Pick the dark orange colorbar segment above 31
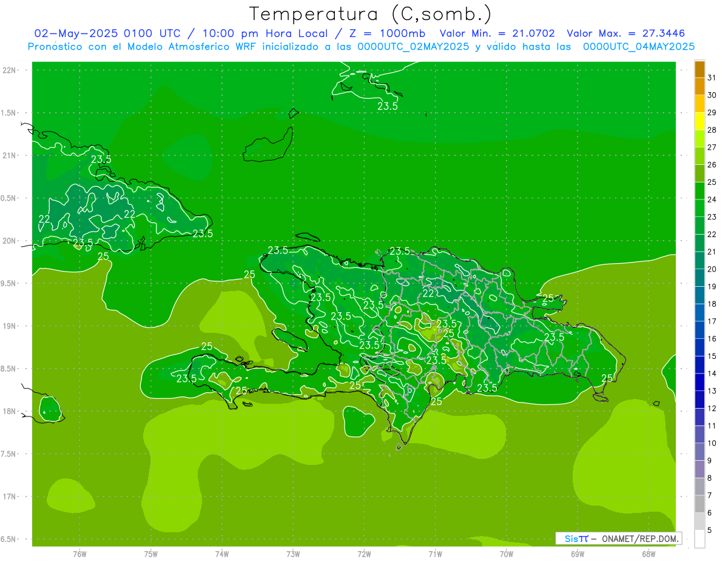The width and height of the screenshot is (728, 562). (699, 69)
